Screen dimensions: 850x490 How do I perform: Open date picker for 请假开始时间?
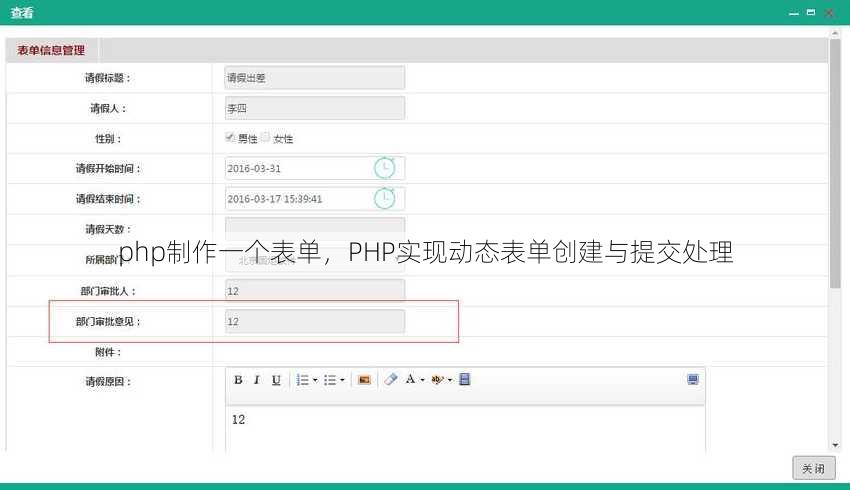[384, 168]
